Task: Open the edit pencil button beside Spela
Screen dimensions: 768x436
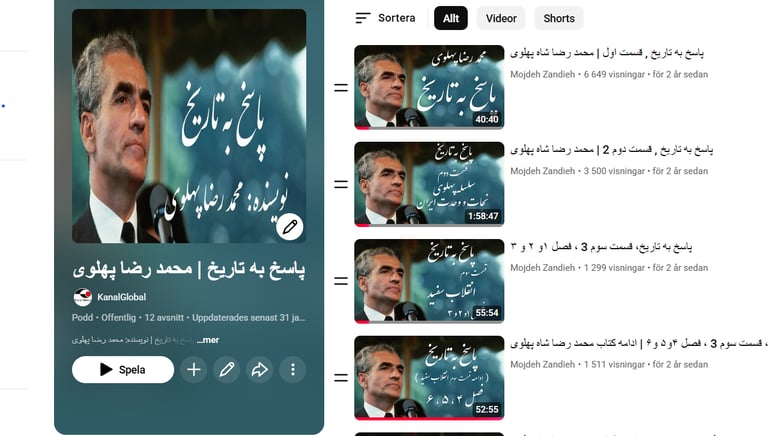Action: [x=227, y=369]
